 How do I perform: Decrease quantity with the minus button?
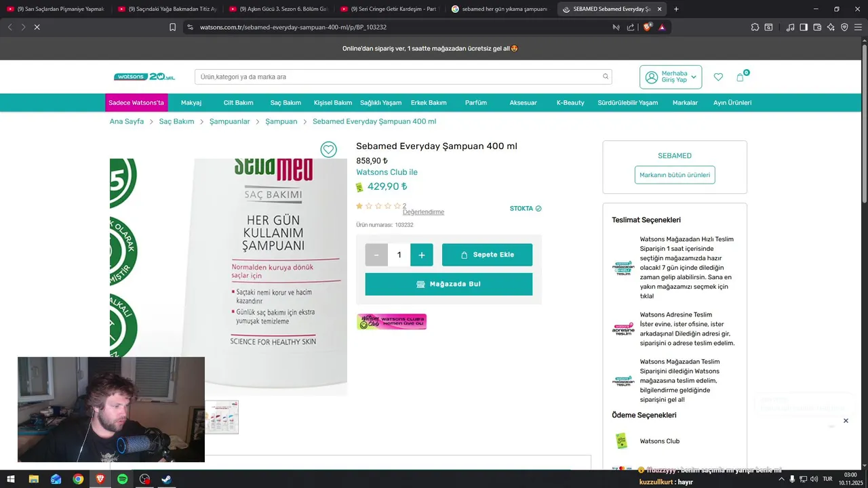tap(376, 255)
